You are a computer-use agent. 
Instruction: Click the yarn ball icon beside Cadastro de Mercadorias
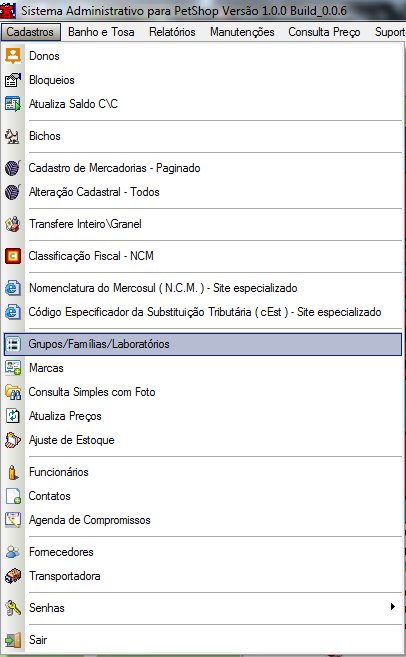click(13, 168)
